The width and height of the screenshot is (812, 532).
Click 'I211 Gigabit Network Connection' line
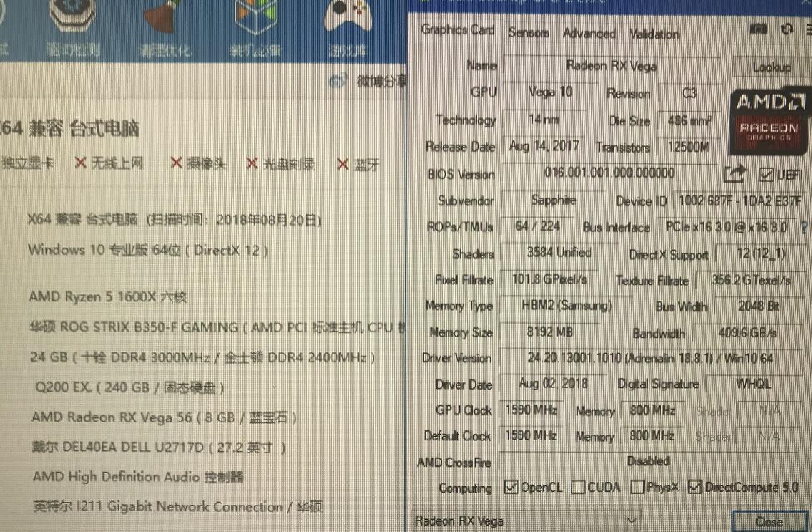coord(177,506)
